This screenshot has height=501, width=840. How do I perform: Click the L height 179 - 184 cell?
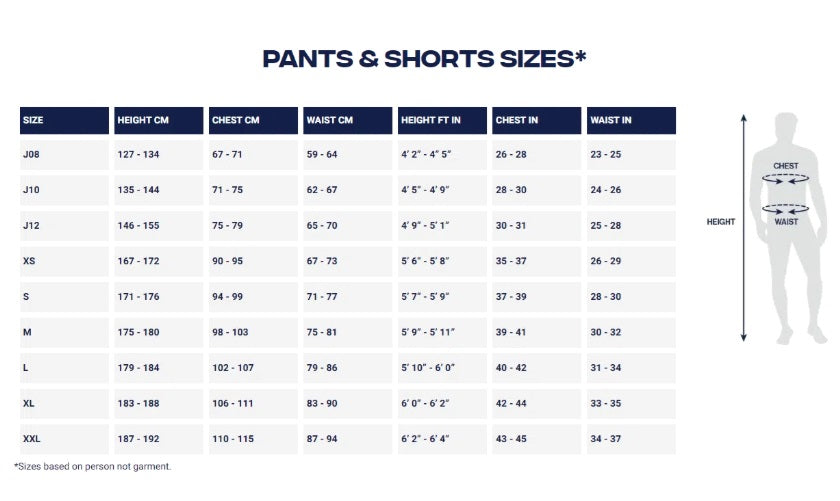[x=159, y=368]
